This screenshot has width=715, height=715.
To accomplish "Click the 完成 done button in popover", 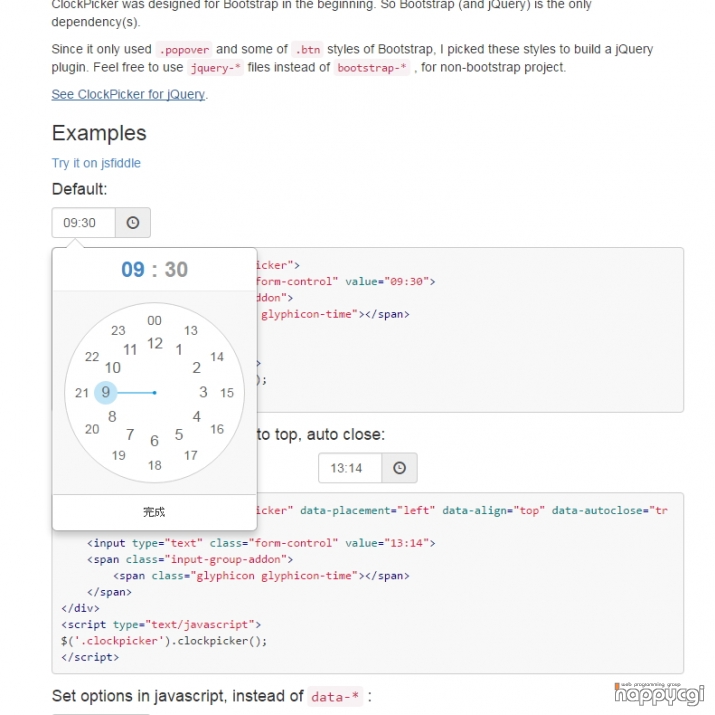I will (155, 512).
